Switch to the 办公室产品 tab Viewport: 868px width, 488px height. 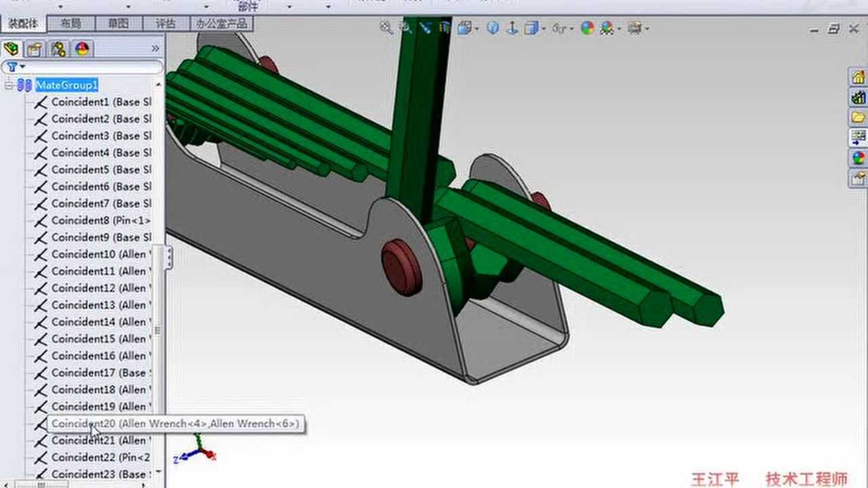(x=222, y=24)
